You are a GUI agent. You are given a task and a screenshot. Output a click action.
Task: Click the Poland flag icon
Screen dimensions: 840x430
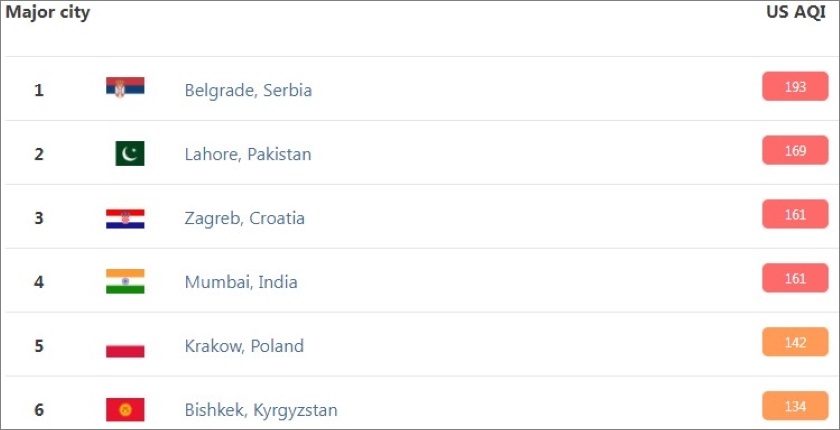[x=125, y=346]
